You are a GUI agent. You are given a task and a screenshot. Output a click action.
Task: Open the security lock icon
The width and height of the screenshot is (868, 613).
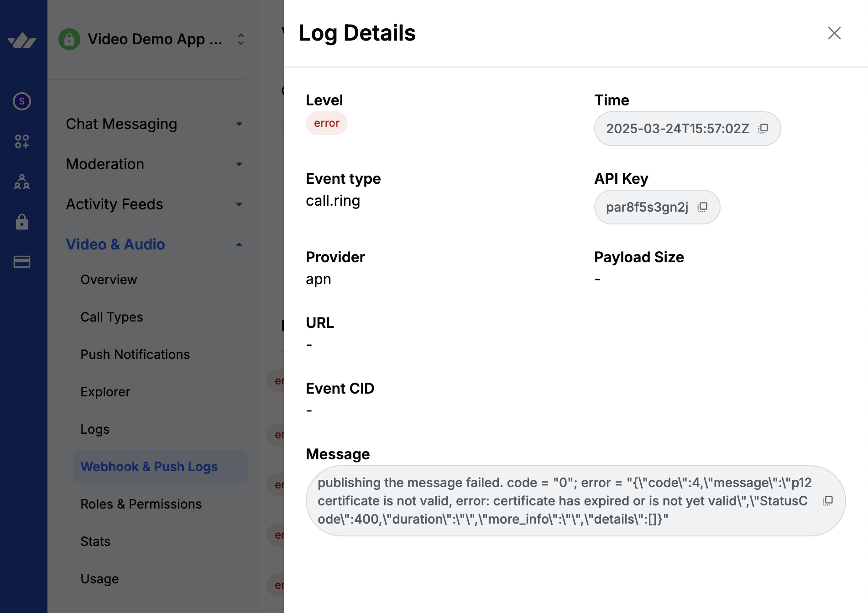tap(21, 222)
